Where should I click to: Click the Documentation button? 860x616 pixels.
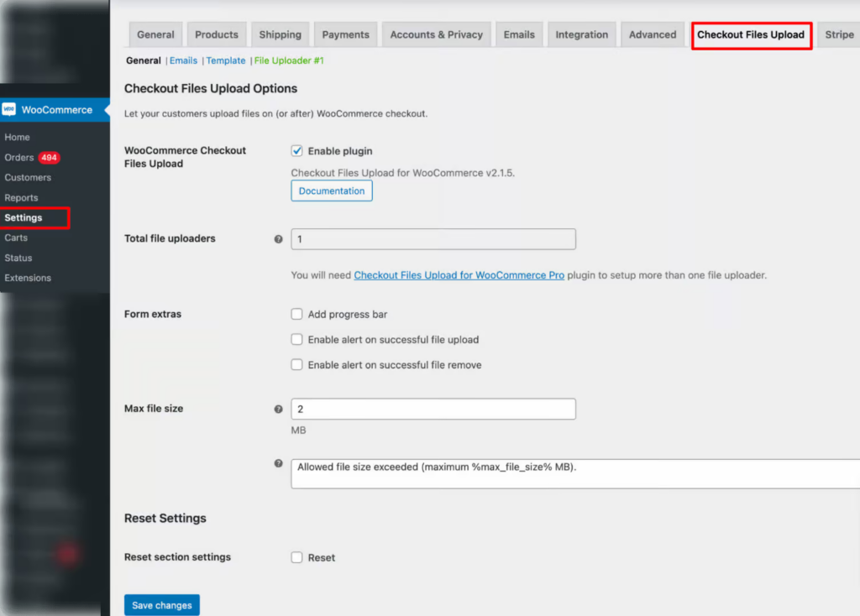[331, 191]
